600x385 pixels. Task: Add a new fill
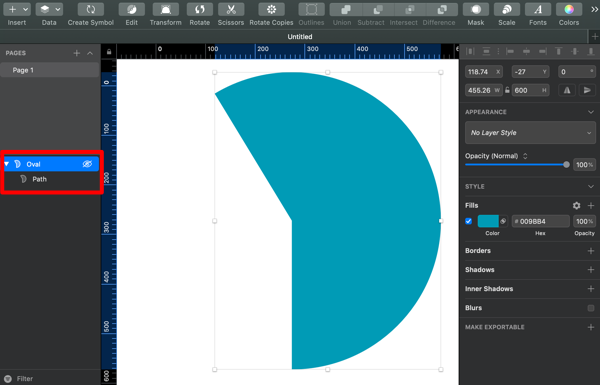(591, 206)
